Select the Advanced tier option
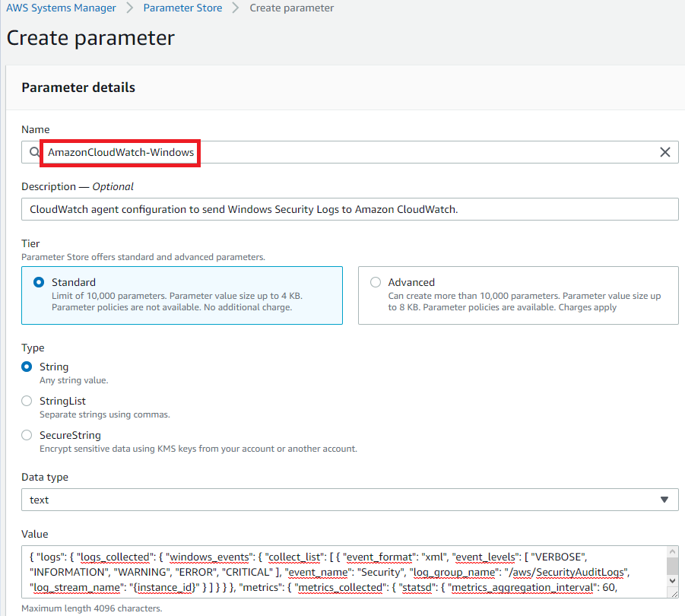685x616 pixels. click(375, 281)
